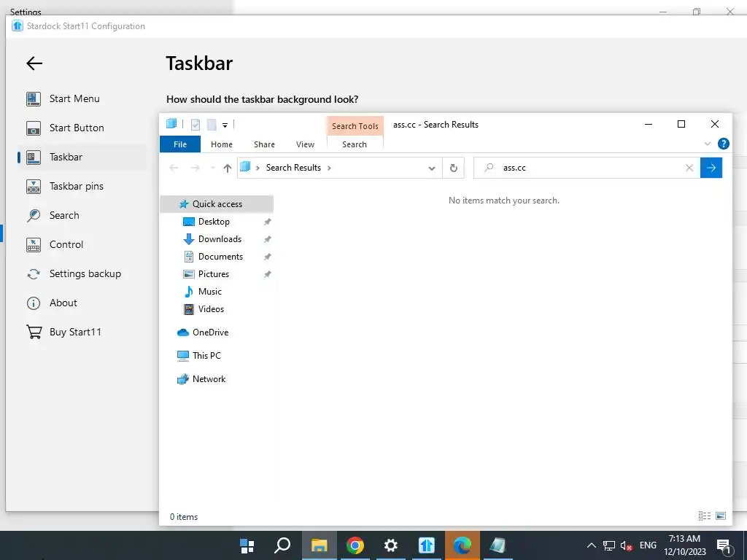Screen dimensions: 747x560
Task: Open Pictures folder in navigation pane
Action: (x=214, y=274)
